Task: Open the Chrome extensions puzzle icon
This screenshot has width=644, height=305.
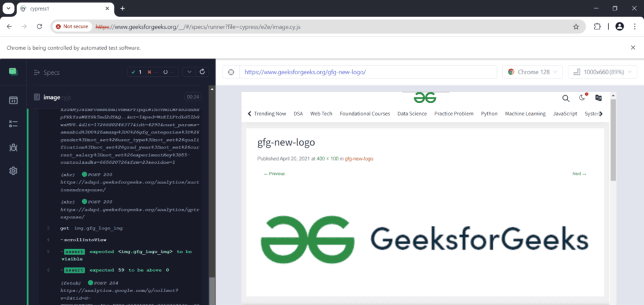Action: point(597,26)
